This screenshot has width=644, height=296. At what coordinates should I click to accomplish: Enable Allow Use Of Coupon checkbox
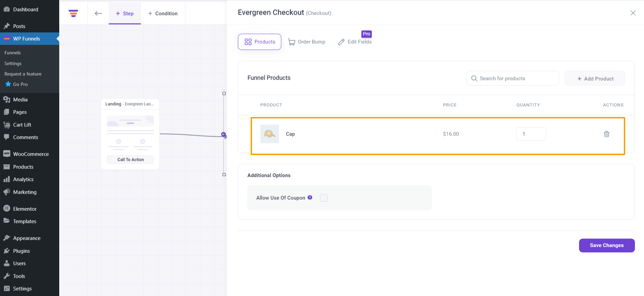[324, 198]
